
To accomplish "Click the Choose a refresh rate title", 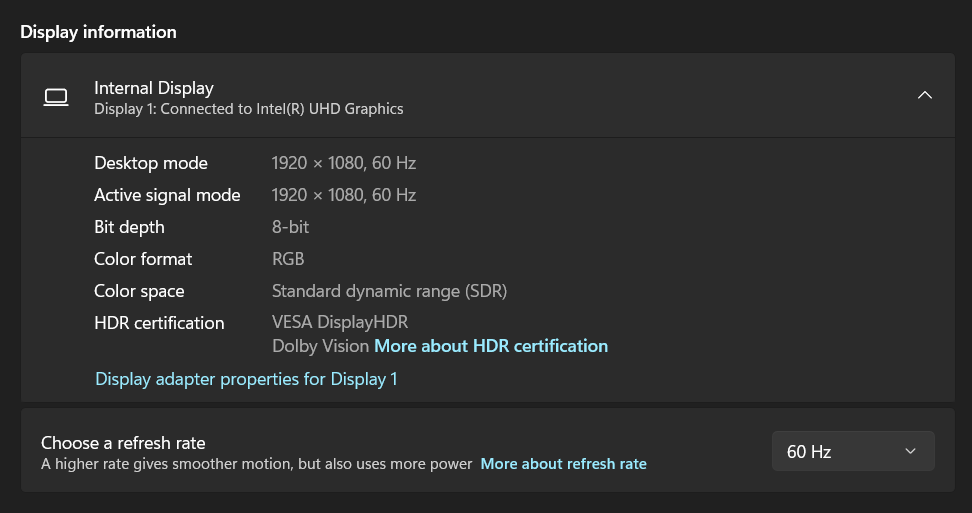I will coord(123,443).
